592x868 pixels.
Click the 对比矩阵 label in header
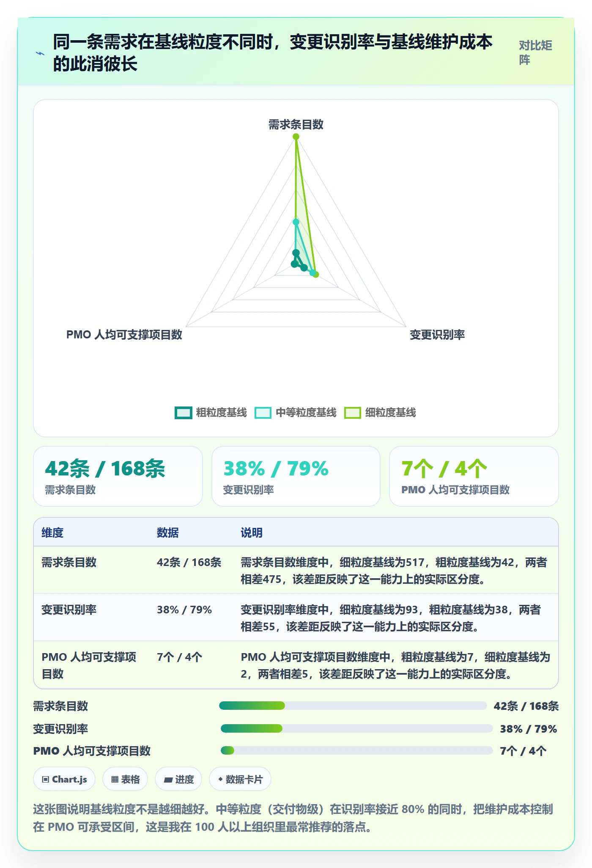[535, 52]
